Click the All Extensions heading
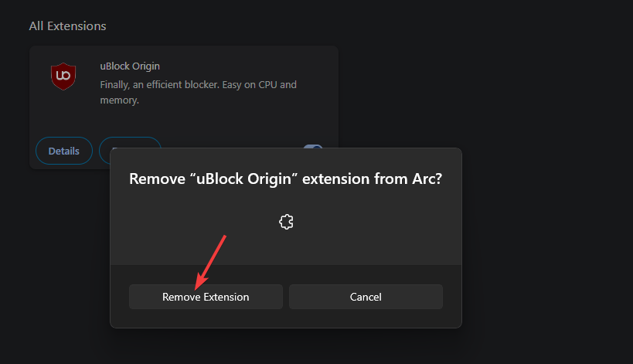 tap(67, 26)
